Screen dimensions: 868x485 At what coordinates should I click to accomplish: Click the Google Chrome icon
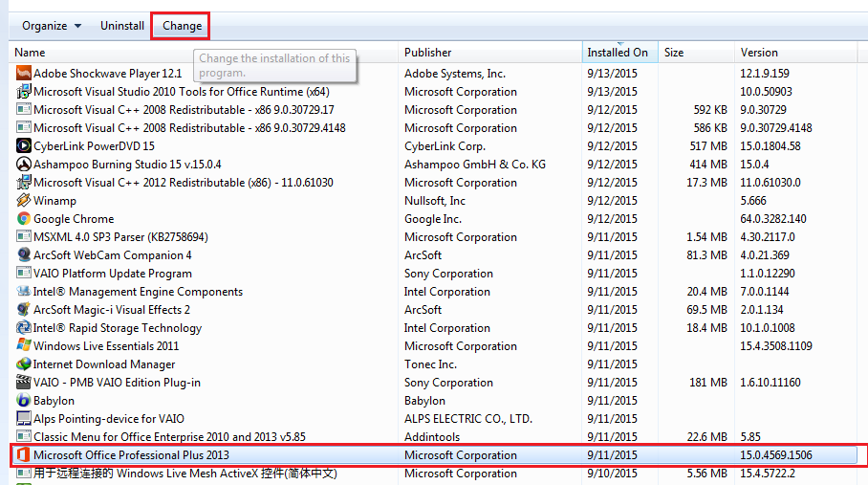point(23,219)
